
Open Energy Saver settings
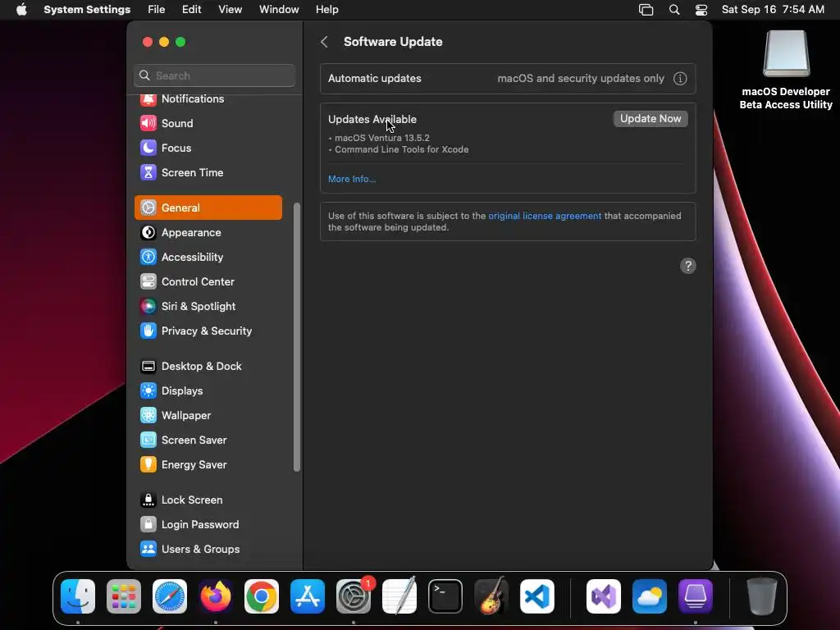208,465
